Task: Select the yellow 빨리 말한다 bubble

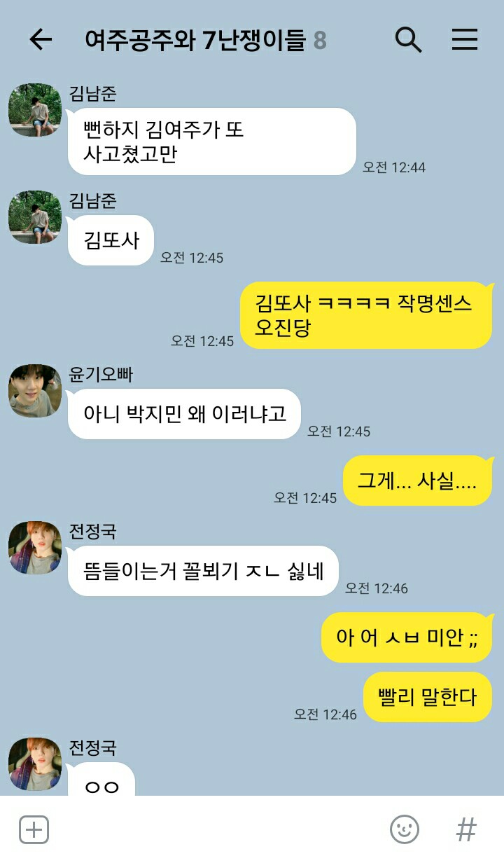Action: pyautogui.click(x=428, y=697)
